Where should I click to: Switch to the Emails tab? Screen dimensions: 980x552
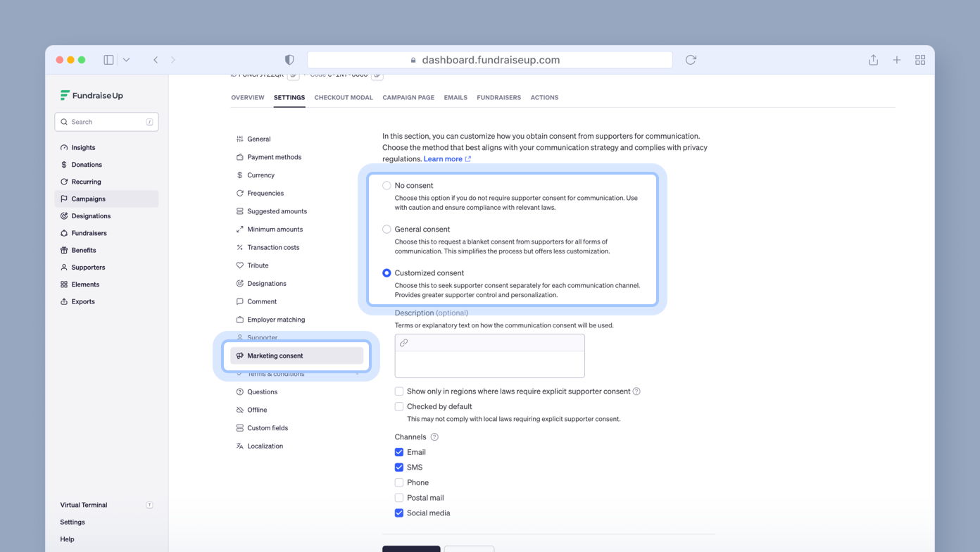click(x=455, y=97)
